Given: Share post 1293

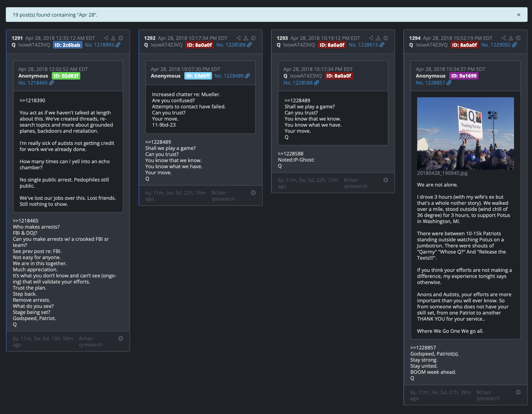Looking at the screenshot, I should point(371,38).
